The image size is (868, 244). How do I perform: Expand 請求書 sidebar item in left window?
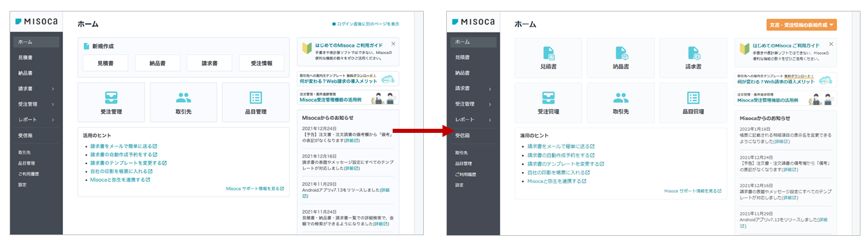tap(53, 88)
